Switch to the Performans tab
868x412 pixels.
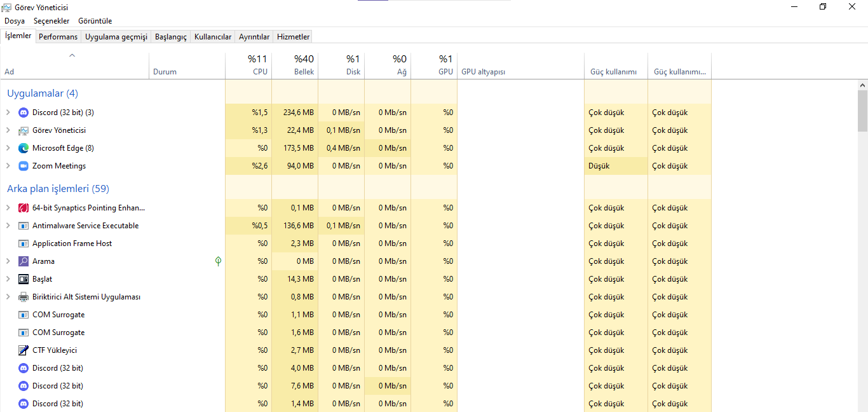click(58, 37)
